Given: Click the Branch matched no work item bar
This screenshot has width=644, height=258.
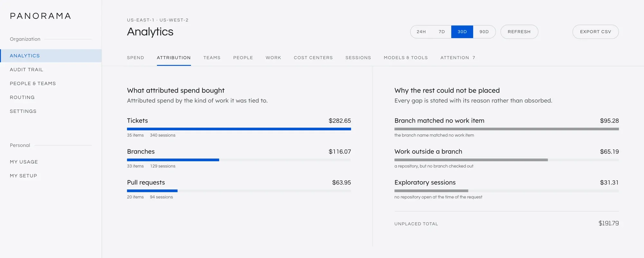Looking at the screenshot, I should tap(507, 129).
